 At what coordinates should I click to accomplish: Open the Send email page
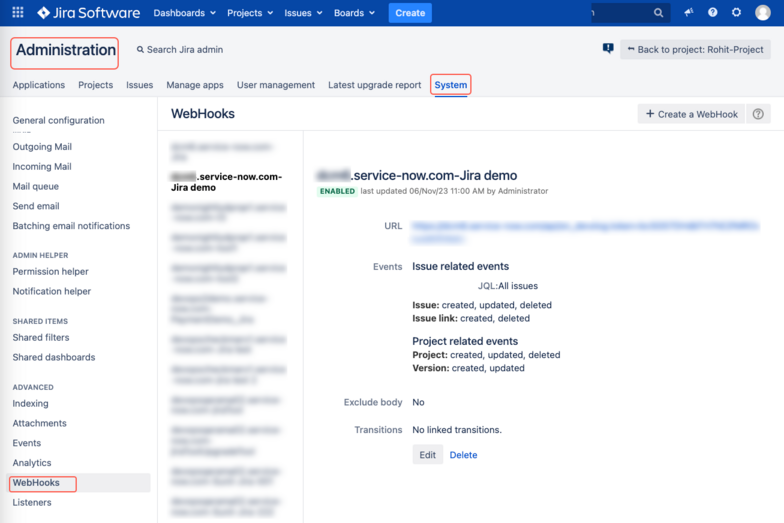[36, 206]
